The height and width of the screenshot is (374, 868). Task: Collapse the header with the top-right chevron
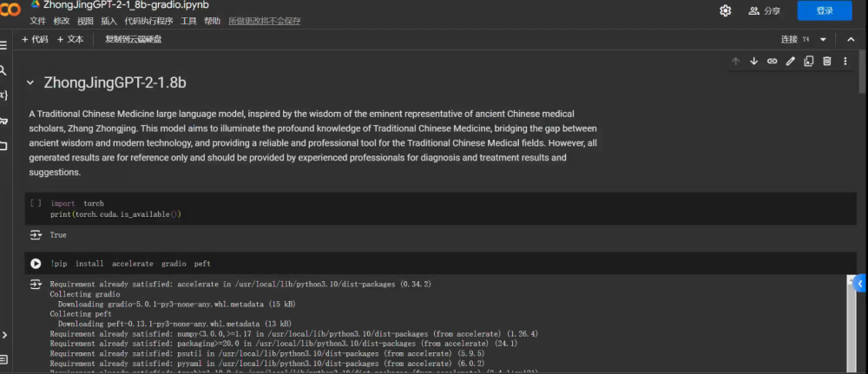[852, 39]
